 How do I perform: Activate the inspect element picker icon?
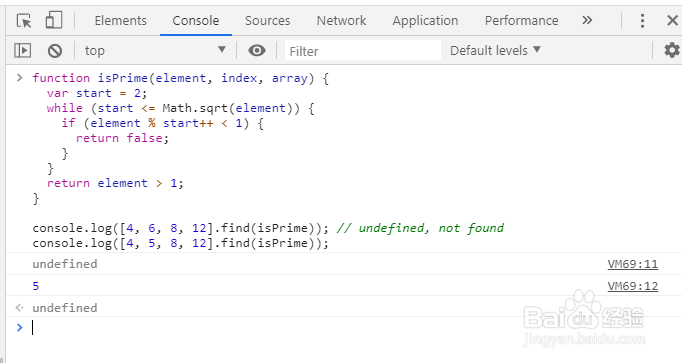point(24,20)
